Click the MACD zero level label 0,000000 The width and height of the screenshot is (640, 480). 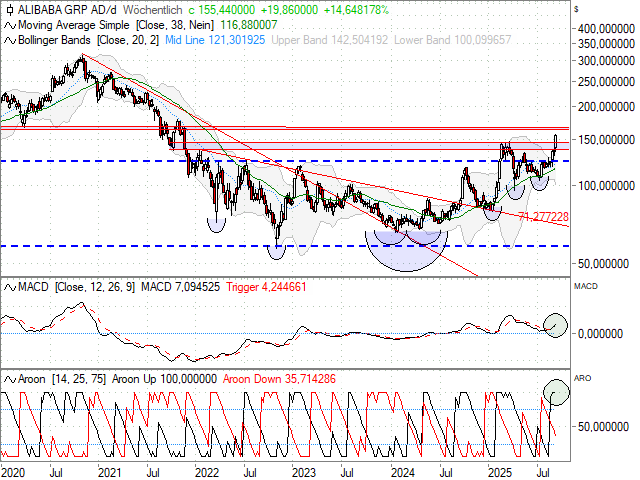point(601,334)
